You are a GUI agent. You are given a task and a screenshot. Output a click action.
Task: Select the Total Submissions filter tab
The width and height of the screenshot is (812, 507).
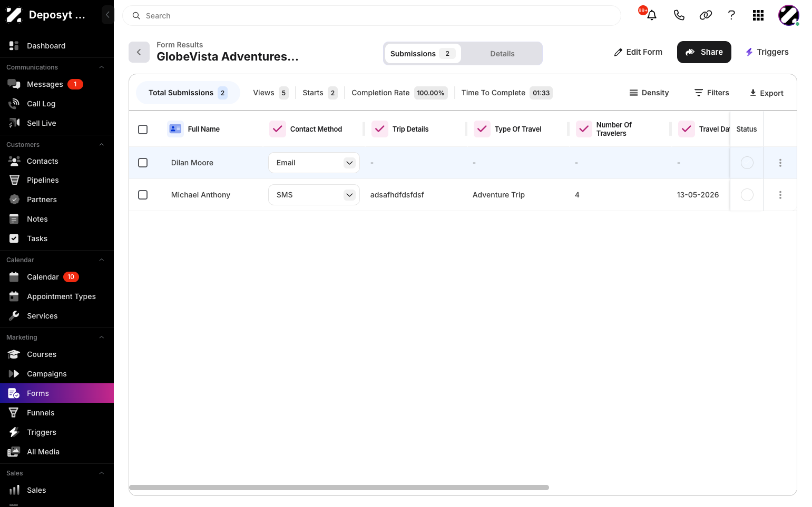(188, 93)
